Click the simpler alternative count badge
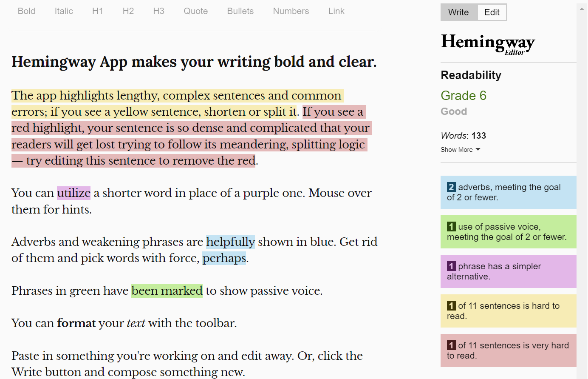The width and height of the screenshot is (588, 379). (451, 266)
